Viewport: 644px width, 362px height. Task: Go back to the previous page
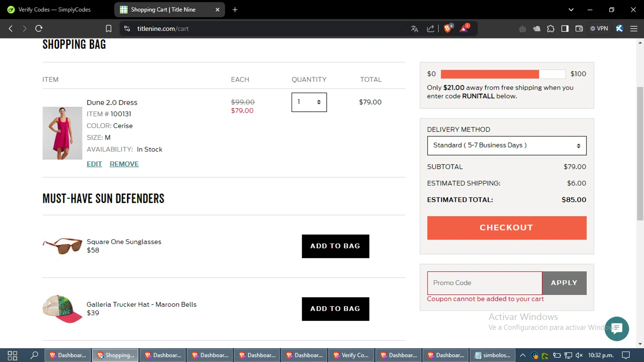pos(11,28)
